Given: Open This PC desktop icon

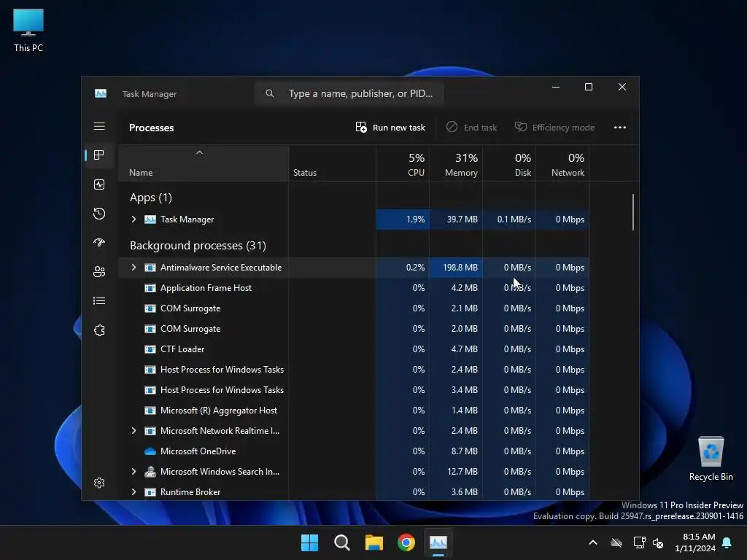Looking at the screenshot, I should pyautogui.click(x=28, y=29).
